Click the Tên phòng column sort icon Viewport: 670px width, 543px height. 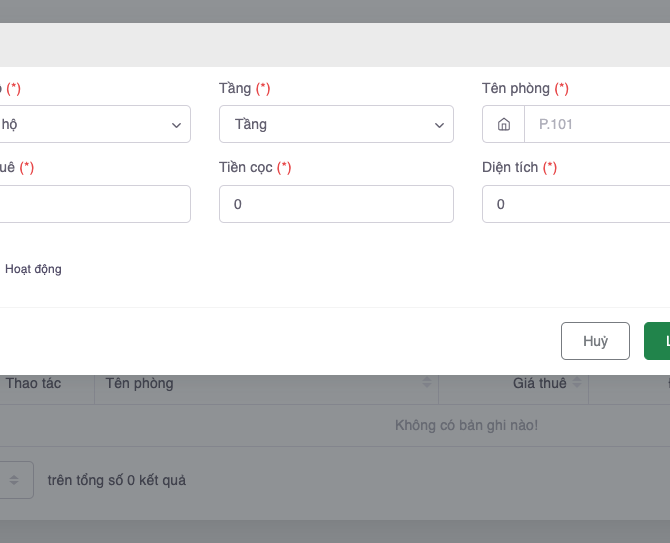[427, 383]
